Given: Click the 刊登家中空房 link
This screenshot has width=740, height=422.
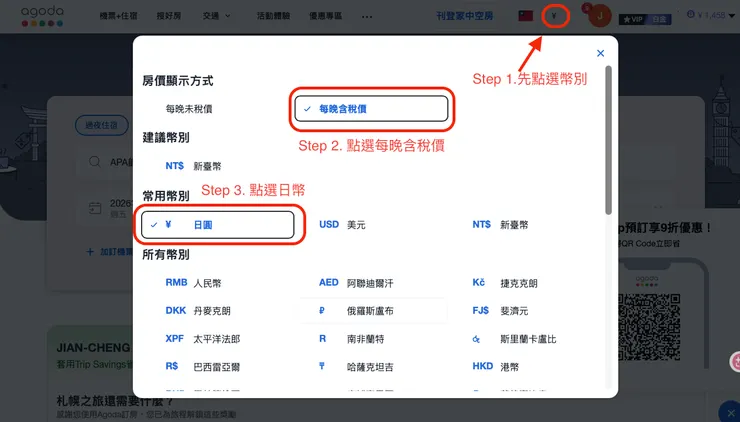Looking at the screenshot, I should [x=465, y=16].
